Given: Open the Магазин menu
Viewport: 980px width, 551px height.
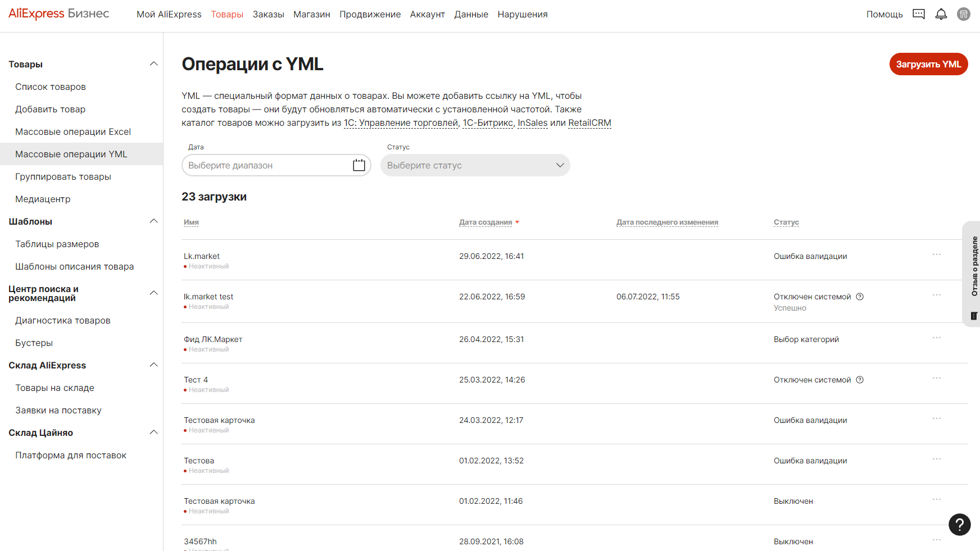Looking at the screenshot, I should tap(312, 14).
